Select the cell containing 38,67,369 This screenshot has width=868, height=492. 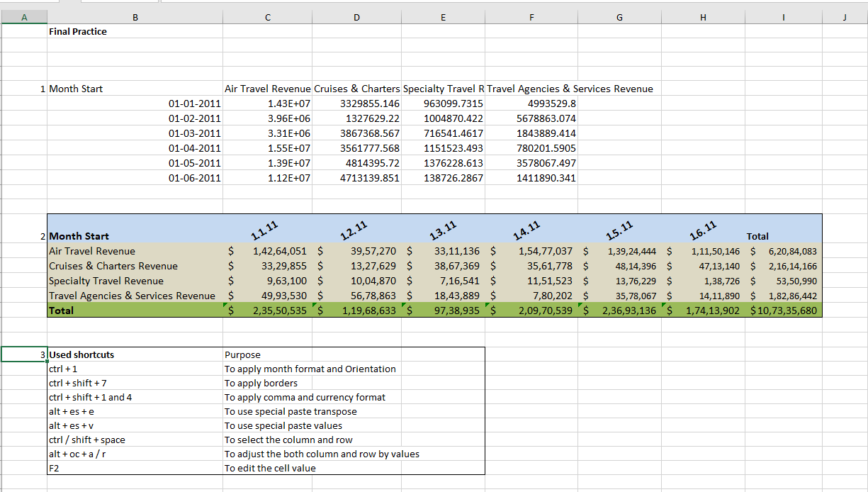click(x=444, y=266)
